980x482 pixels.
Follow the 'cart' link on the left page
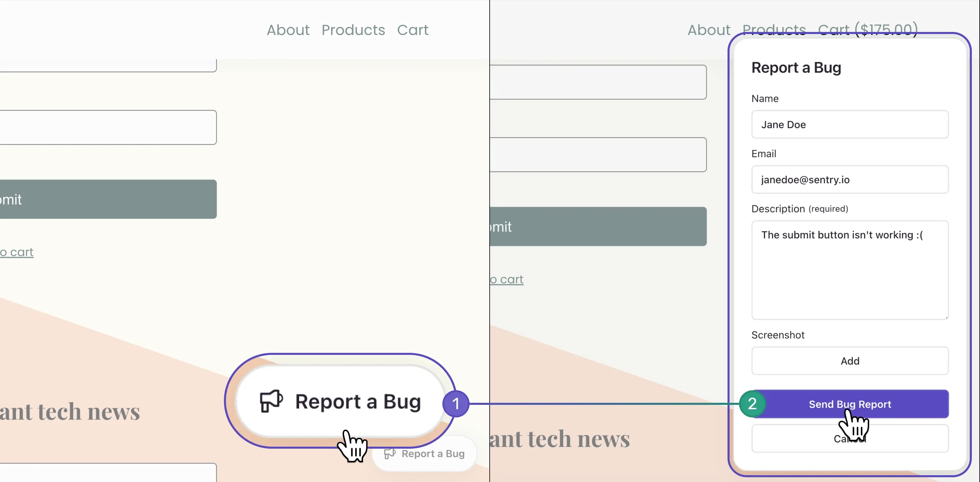point(17,252)
